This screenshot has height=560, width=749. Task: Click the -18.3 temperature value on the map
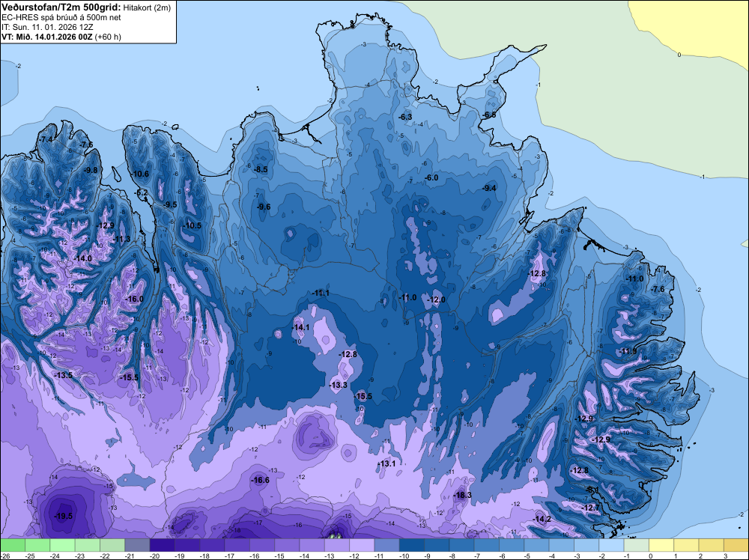[462, 495]
